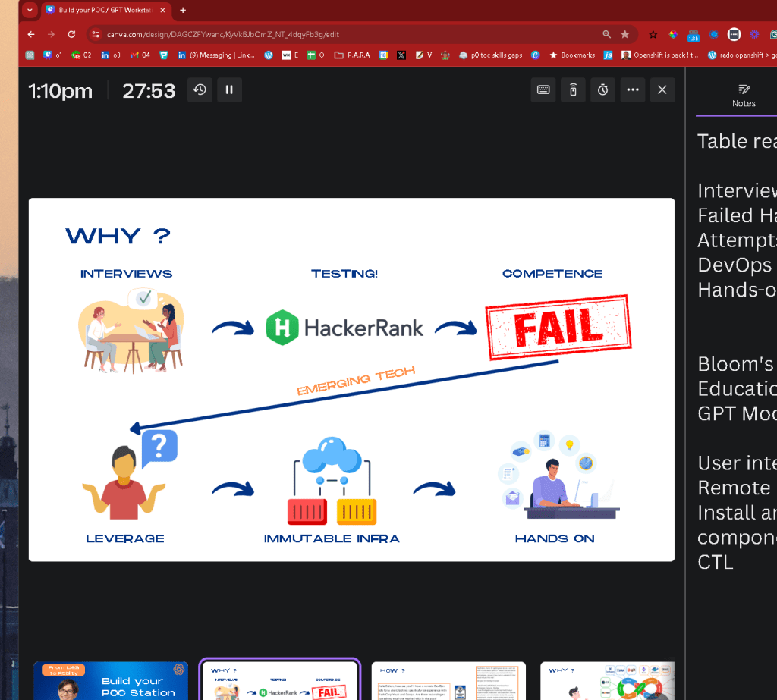Screen dimensions: 777x700
Task: Click the CTL line in the notes
Action: [715, 562]
